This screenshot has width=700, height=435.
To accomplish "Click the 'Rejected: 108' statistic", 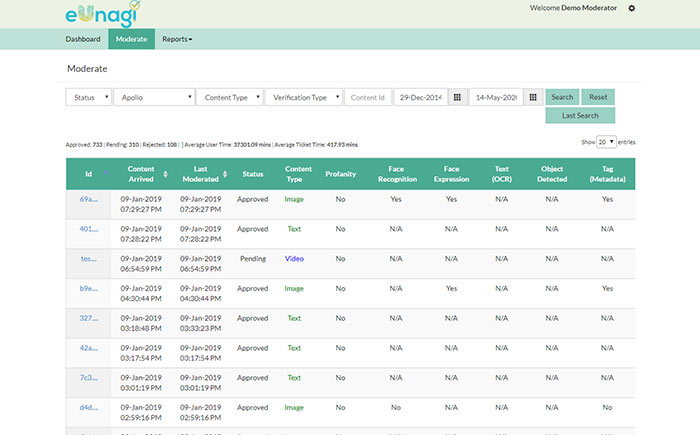I will (160, 145).
